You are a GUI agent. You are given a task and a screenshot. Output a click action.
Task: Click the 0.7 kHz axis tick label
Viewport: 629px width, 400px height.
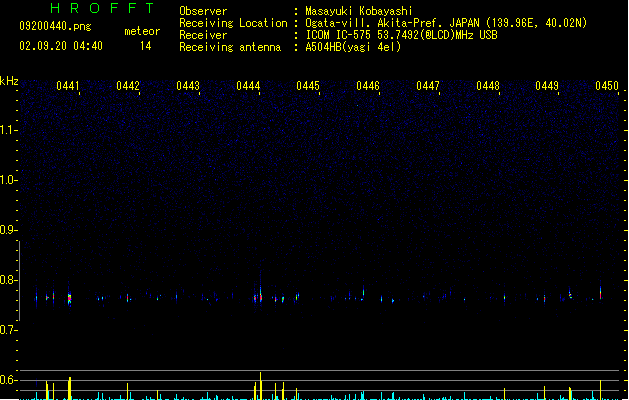7,330
